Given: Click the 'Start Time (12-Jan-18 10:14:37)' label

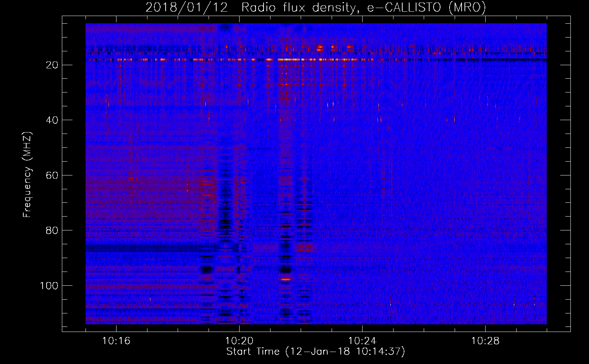Looking at the screenshot, I should [316, 352].
